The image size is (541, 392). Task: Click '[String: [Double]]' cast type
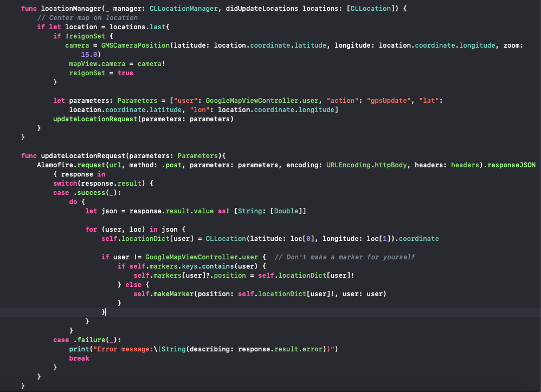[x=270, y=211]
